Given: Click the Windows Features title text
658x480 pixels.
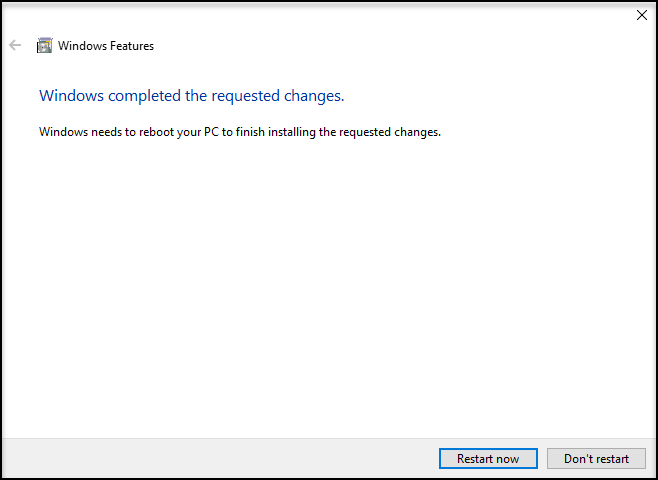Looking at the screenshot, I should click(x=106, y=46).
